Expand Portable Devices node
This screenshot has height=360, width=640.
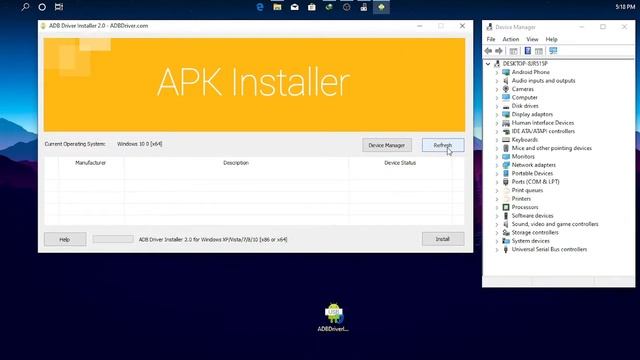497,174
